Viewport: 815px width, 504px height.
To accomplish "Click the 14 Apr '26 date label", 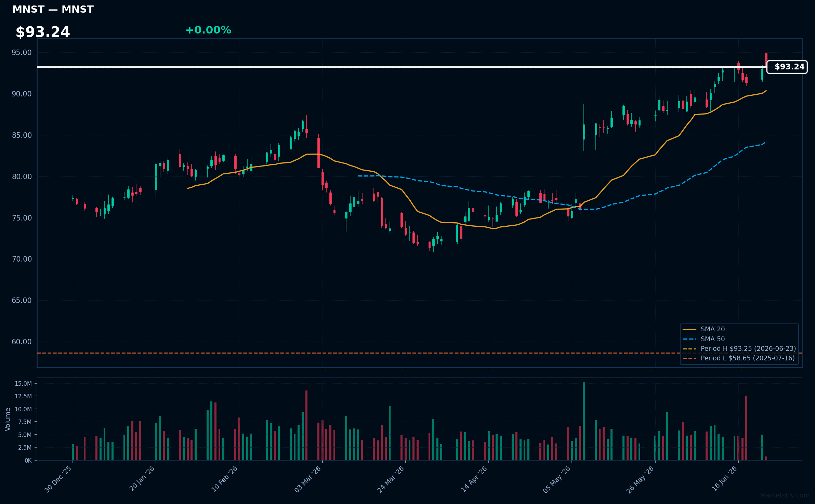I will [474, 479].
